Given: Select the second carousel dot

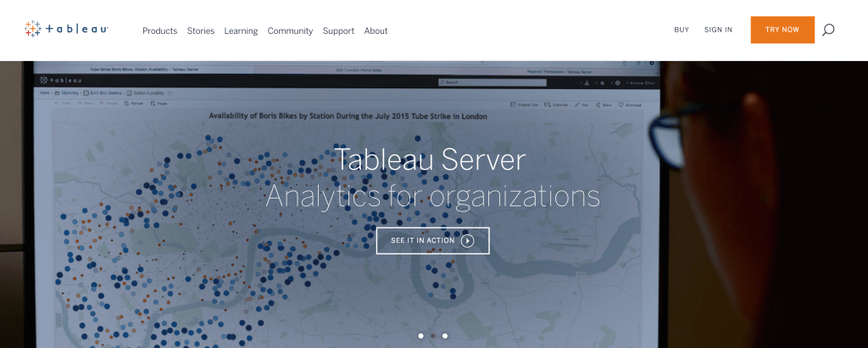Looking at the screenshot, I should point(433,336).
